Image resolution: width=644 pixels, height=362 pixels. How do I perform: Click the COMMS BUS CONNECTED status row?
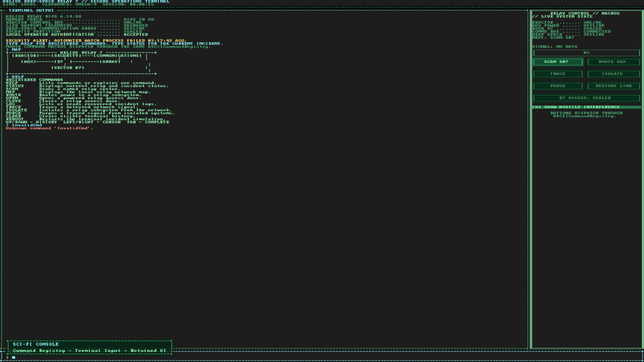572,32
